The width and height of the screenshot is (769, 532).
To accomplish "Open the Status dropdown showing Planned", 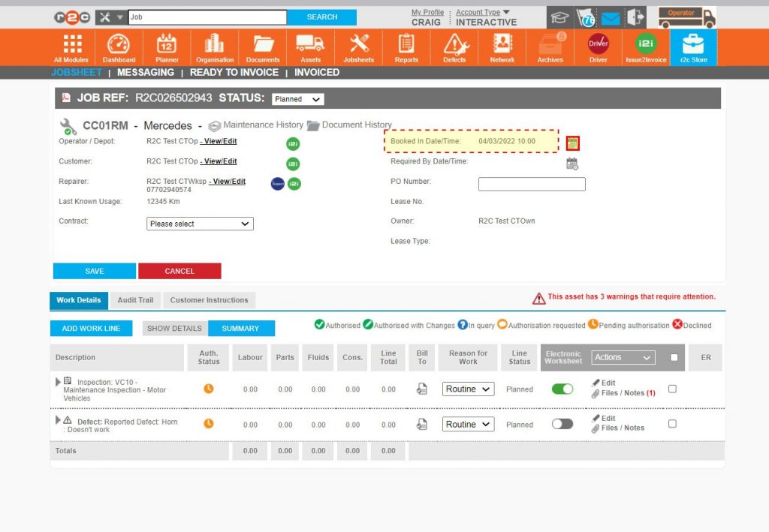I will click(297, 99).
